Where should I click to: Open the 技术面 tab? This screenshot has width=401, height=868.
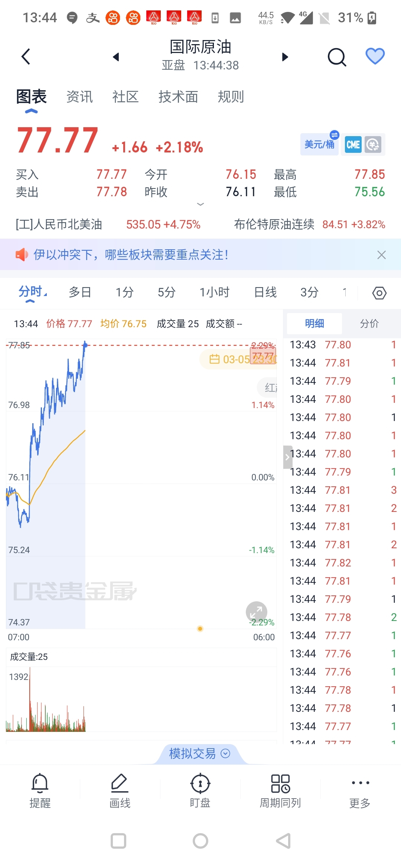coord(178,97)
